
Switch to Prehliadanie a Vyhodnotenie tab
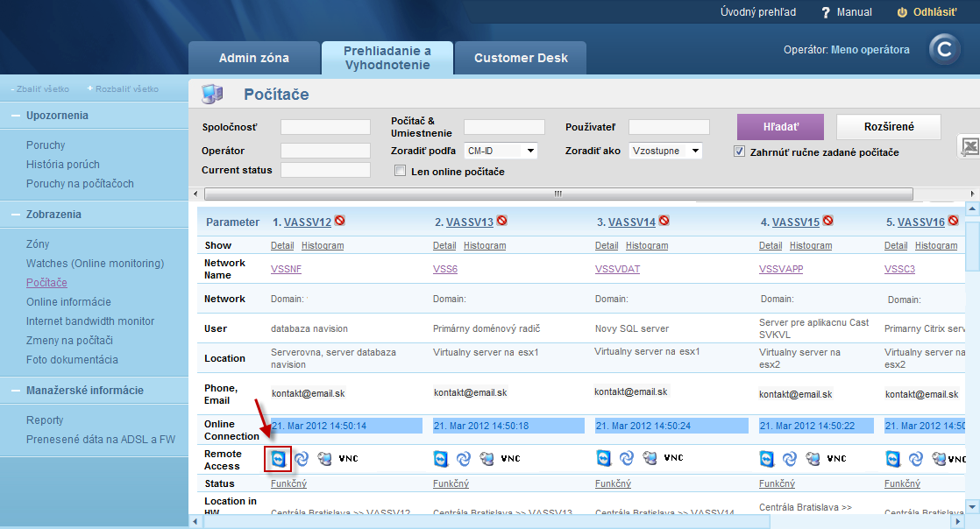tap(387, 58)
